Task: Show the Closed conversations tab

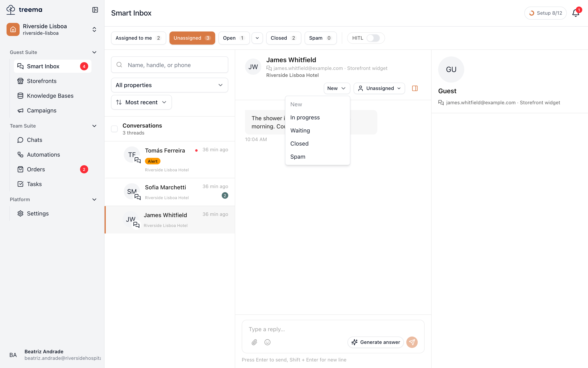Action: point(284,38)
